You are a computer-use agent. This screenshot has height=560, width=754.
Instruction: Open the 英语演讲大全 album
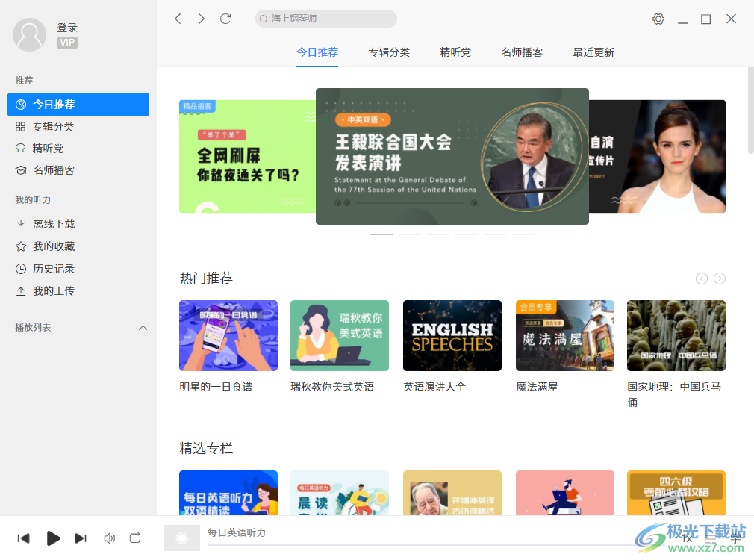point(452,335)
